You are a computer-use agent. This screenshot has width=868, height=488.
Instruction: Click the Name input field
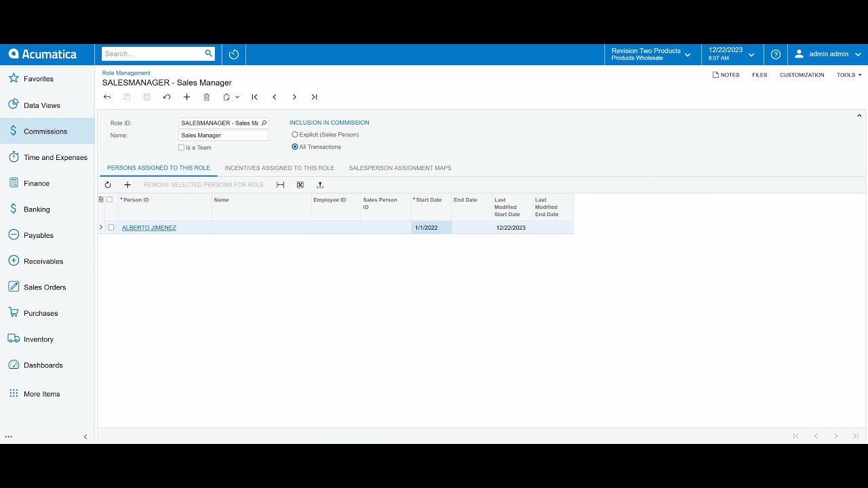(223, 136)
